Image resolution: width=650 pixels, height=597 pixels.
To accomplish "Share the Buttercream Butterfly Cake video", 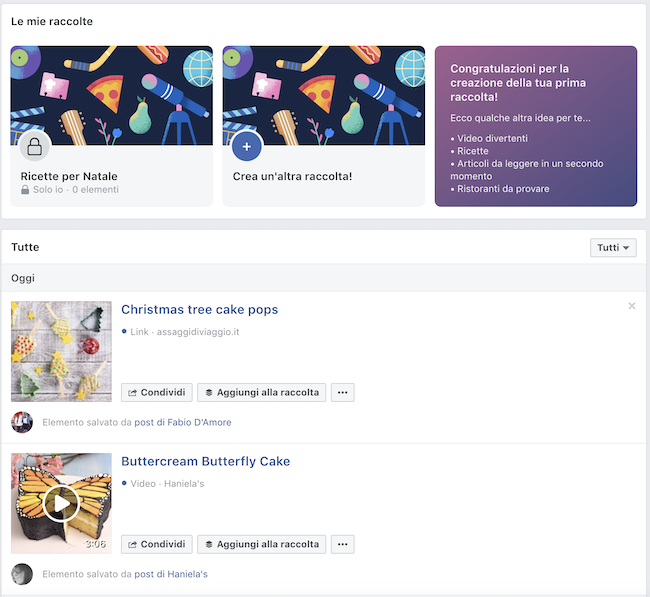I will [x=156, y=544].
